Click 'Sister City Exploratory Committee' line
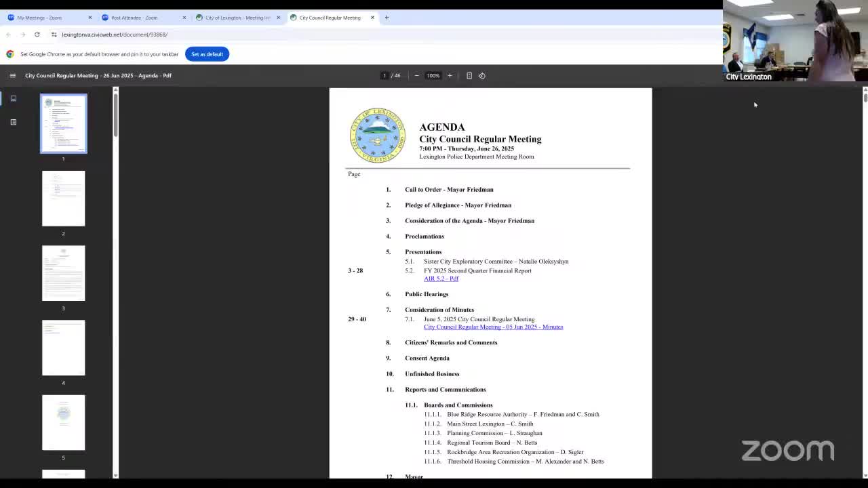The height and width of the screenshot is (488, 868). 496,262
